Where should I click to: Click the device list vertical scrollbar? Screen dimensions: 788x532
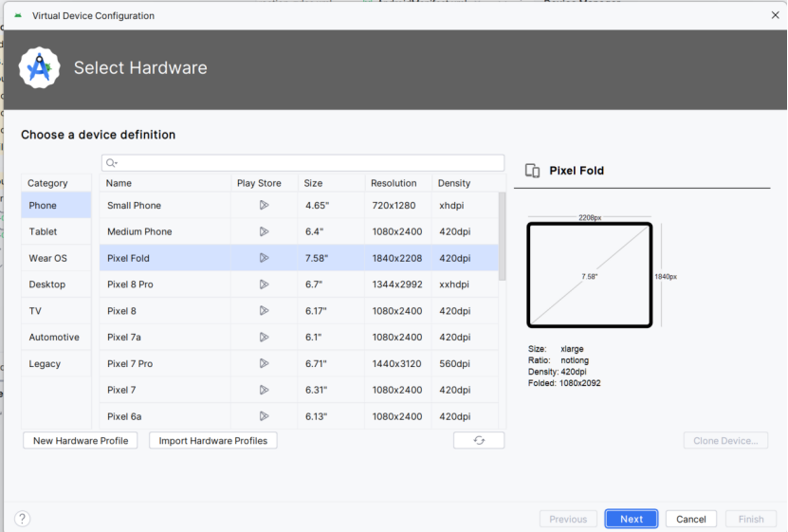pos(502,236)
